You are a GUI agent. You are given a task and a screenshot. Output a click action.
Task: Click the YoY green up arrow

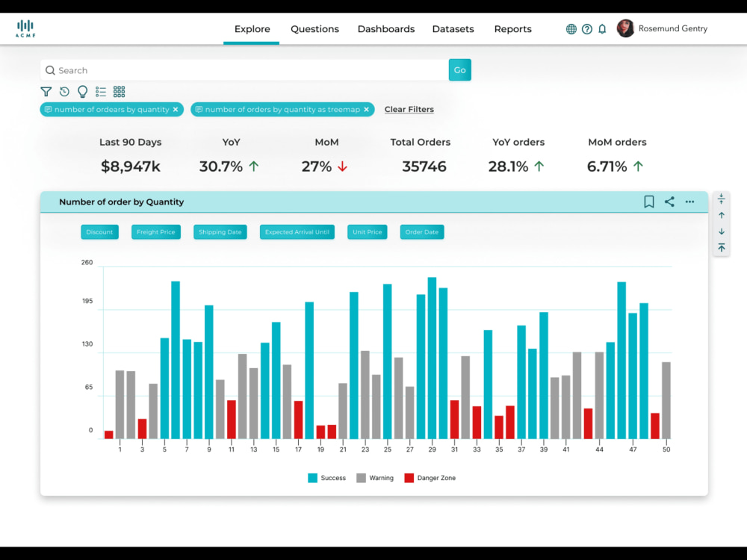(254, 167)
